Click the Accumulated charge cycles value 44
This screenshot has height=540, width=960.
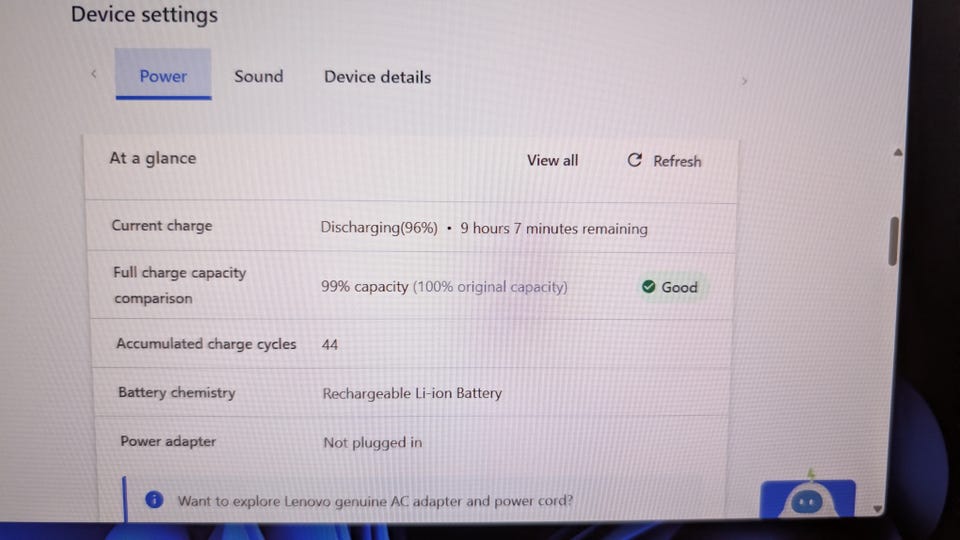click(x=329, y=345)
